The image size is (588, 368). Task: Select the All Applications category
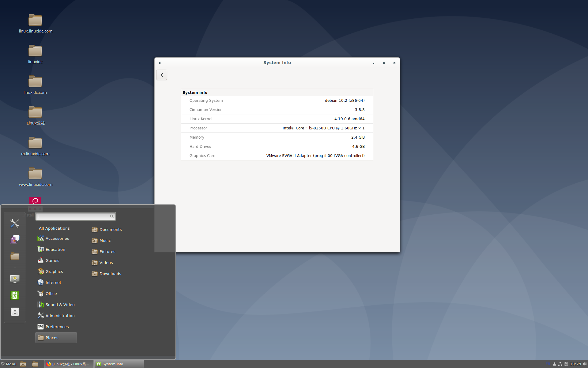pyautogui.click(x=54, y=228)
